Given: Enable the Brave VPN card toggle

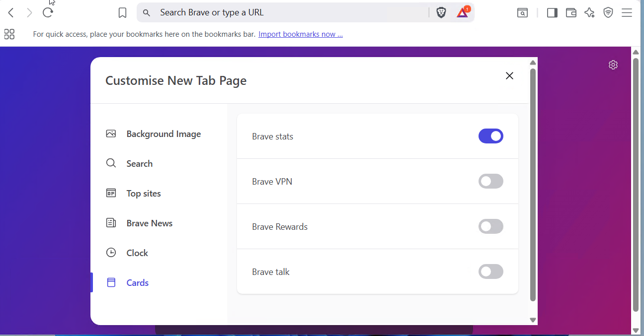Looking at the screenshot, I should pos(490,181).
